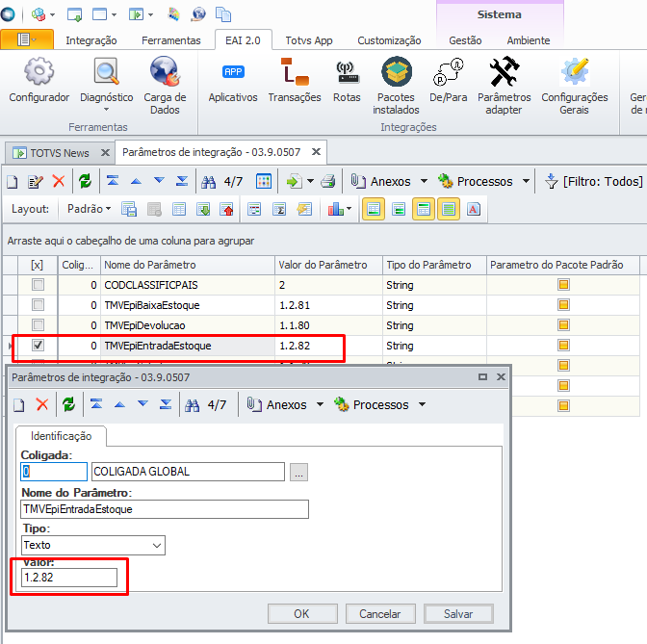Screen dimensions: 647x644
Task: Click the Cancelar button
Action: (x=380, y=614)
